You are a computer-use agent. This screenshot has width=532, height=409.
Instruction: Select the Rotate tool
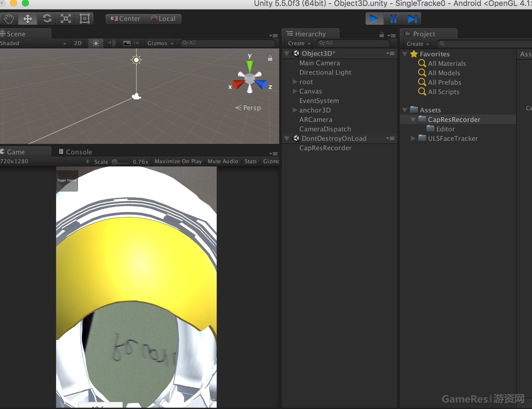point(47,19)
